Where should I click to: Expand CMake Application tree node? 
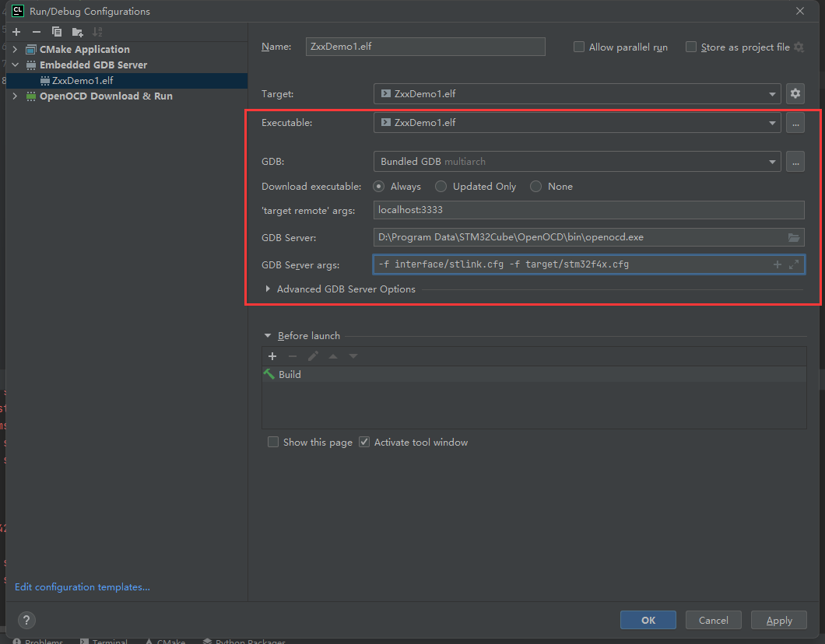16,50
